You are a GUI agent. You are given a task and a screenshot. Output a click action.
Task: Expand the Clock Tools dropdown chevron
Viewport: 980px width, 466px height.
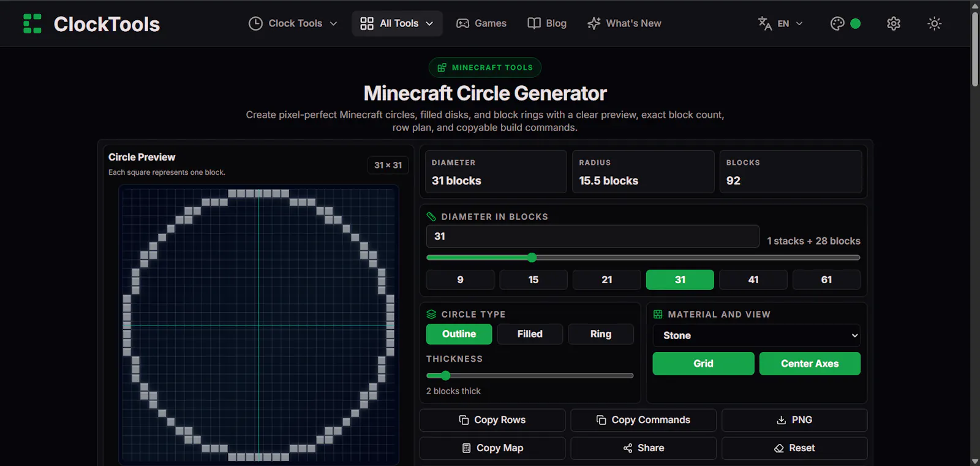tap(333, 23)
